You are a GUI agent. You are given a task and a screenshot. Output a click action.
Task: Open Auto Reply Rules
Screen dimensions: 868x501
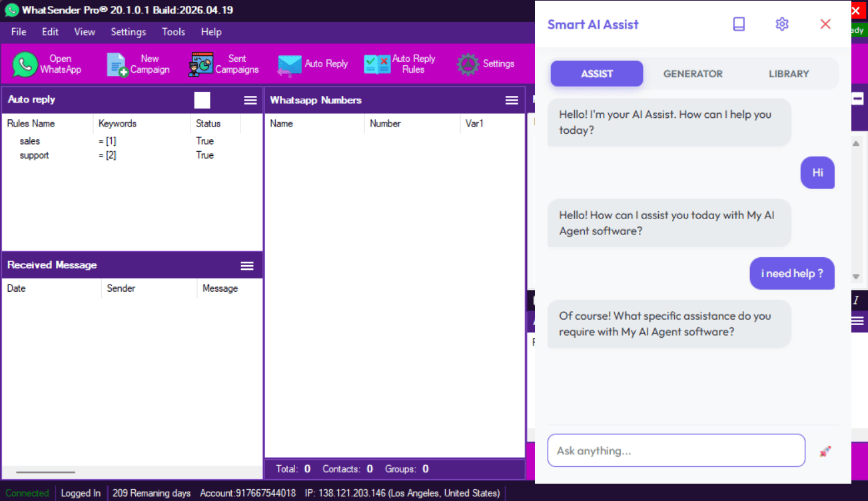click(x=400, y=64)
